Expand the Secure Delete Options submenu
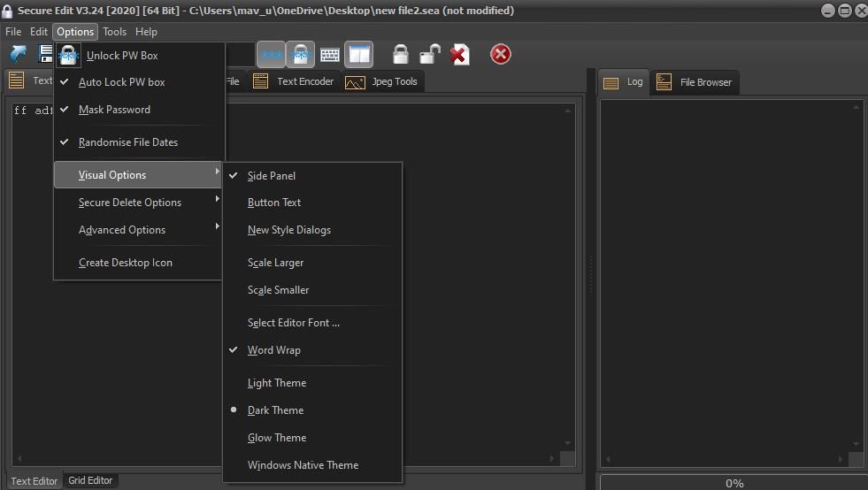868x490 pixels. (130, 203)
